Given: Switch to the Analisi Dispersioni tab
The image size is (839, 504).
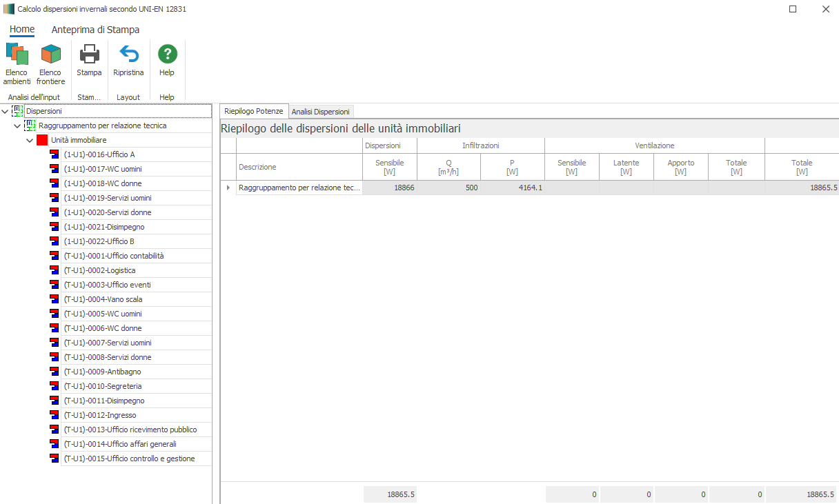Looking at the screenshot, I should pyautogui.click(x=320, y=112).
